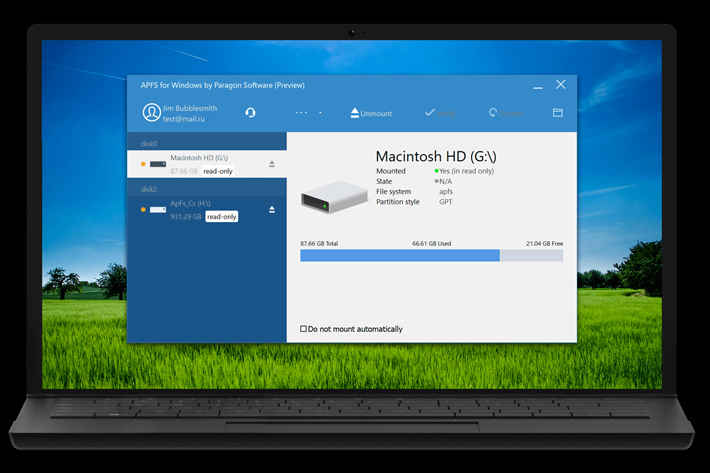Eject the ApFs_Cs volume using its eject icon
The image size is (710, 473).
pyautogui.click(x=272, y=210)
